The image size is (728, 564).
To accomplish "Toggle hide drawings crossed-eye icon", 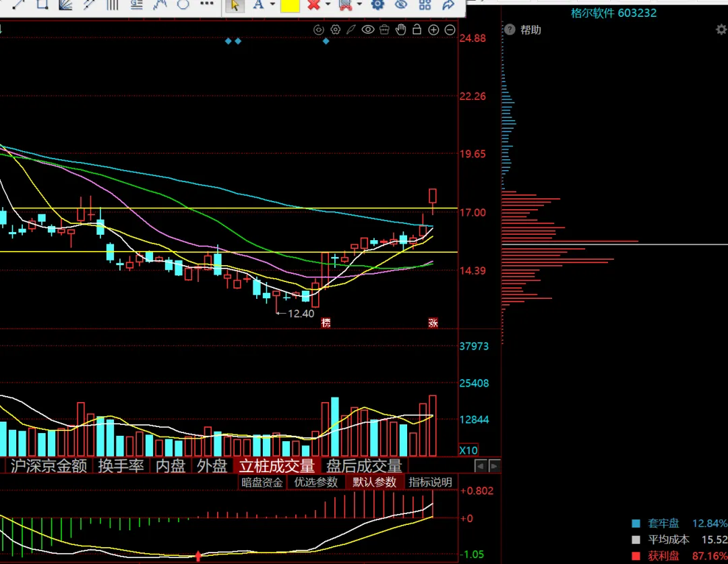I will tap(400, 5).
